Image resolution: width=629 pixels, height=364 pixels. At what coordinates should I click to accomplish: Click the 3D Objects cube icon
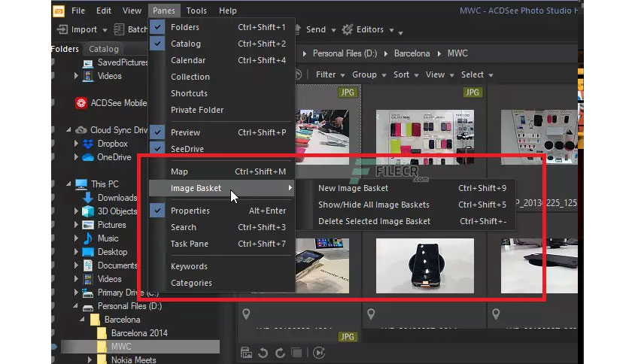[x=88, y=211]
